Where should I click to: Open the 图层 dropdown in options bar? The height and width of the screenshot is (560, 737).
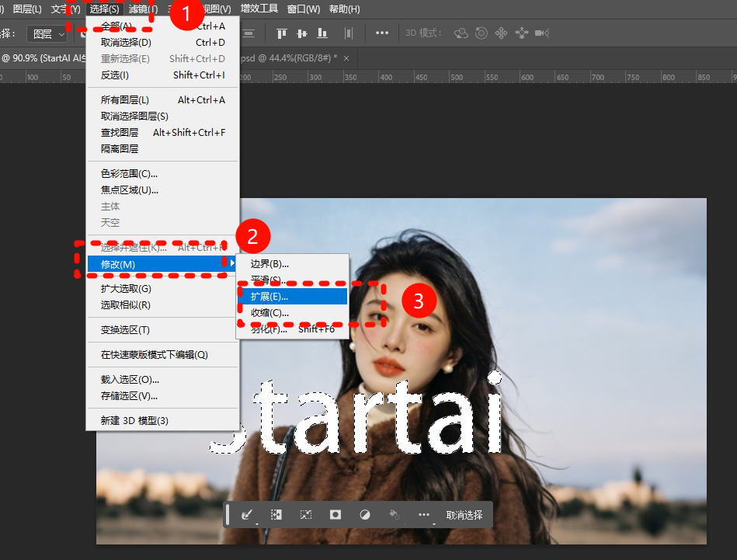tap(47, 33)
